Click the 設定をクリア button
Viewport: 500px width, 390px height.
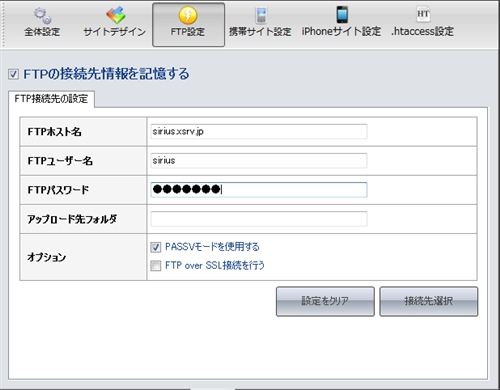325,301
